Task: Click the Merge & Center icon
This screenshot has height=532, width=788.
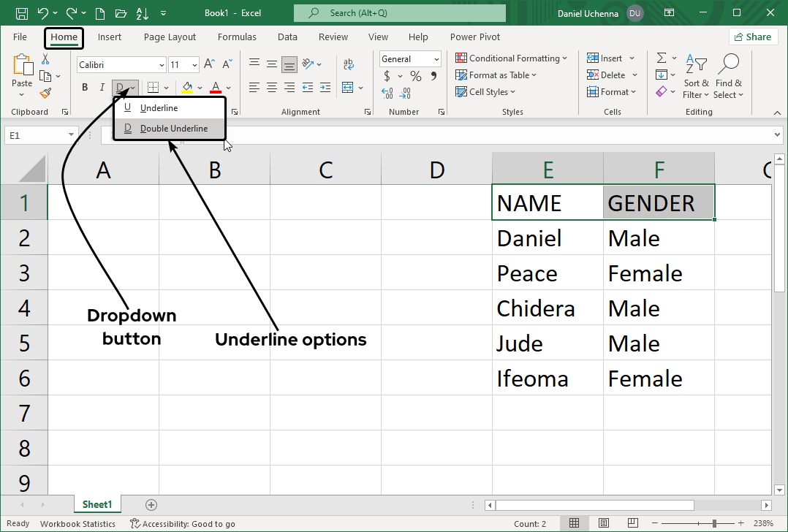Action: click(348, 88)
